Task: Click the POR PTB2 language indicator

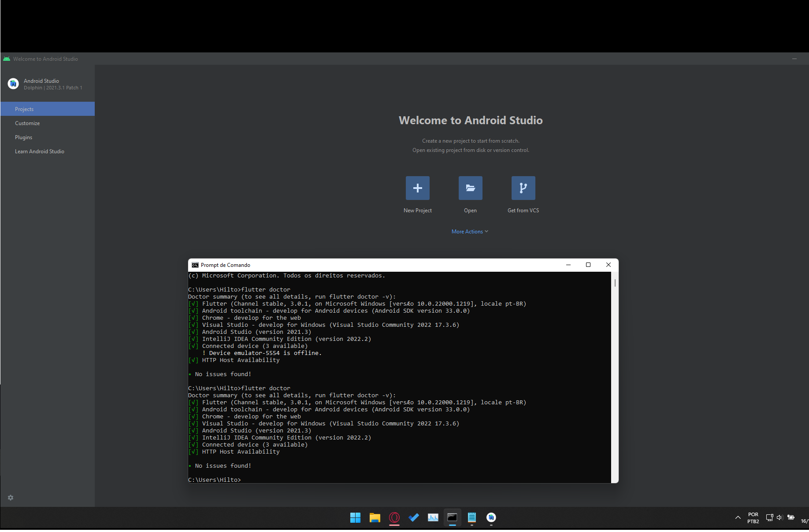Action: 753,518
